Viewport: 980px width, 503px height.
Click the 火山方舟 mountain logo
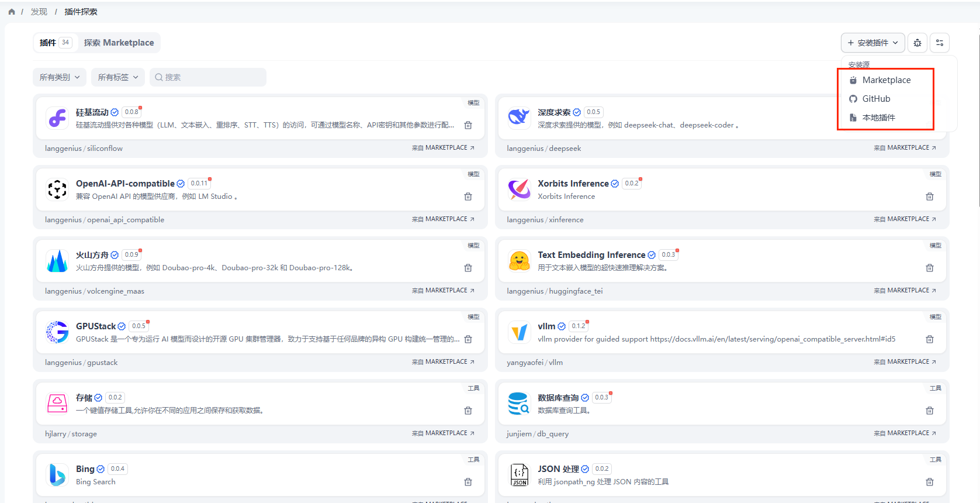[x=57, y=261]
